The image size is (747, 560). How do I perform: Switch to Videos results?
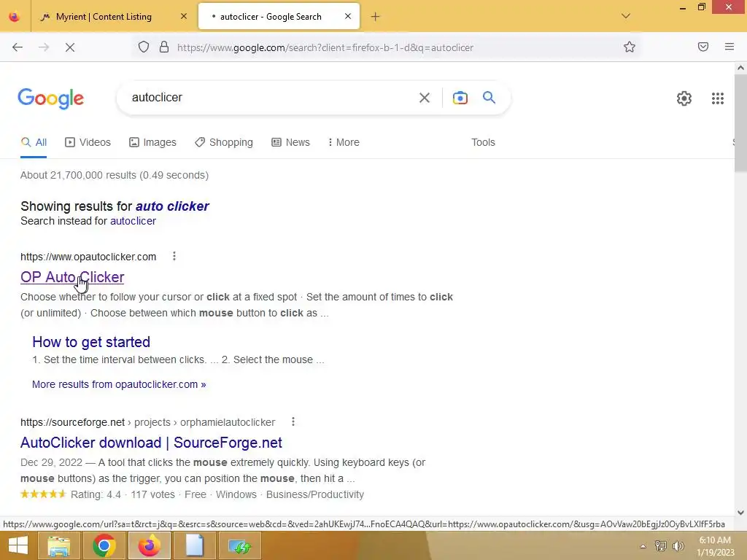88,142
